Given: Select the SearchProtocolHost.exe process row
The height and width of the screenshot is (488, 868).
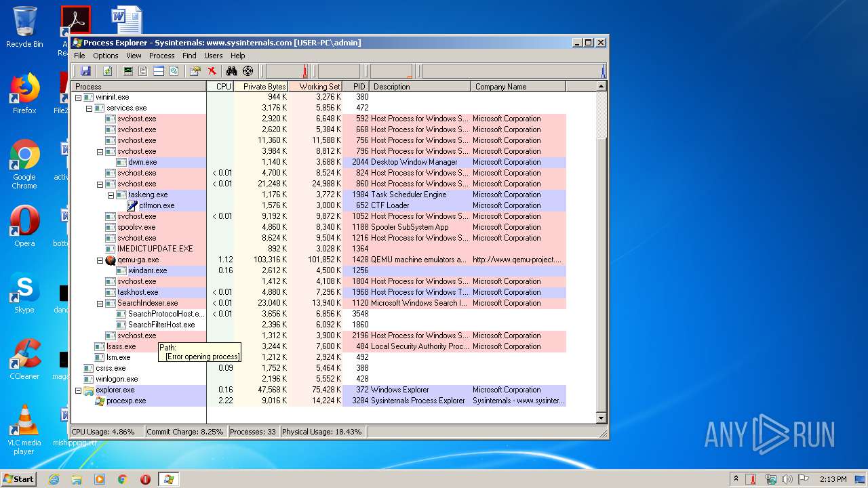Looking at the screenshot, I should tap(319, 314).
